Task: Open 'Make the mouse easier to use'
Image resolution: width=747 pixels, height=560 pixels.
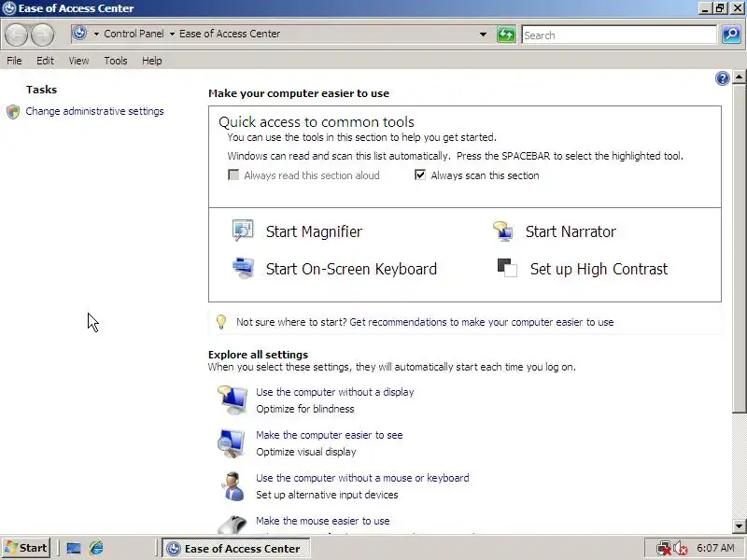Action: pyautogui.click(x=322, y=521)
